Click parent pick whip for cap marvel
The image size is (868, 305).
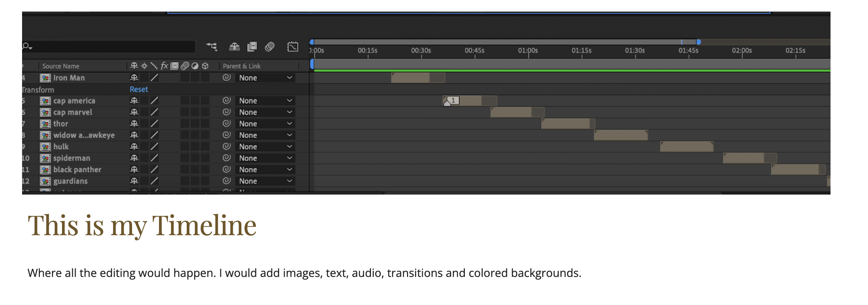pyautogui.click(x=227, y=112)
